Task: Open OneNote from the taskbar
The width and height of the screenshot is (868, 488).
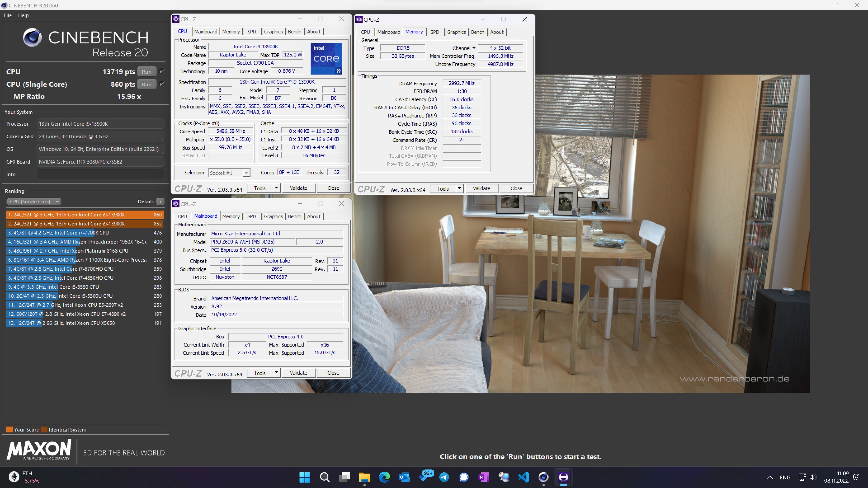Action: point(484,477)
